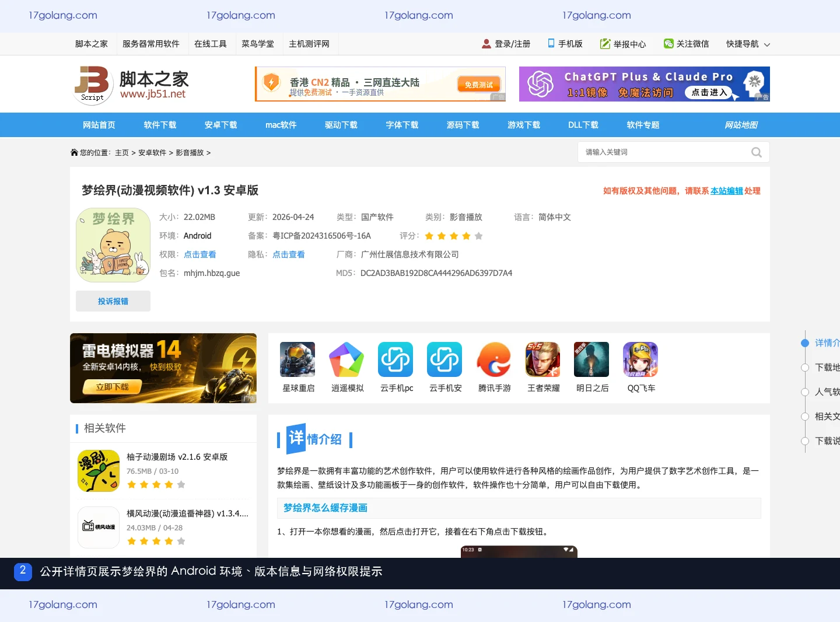Viewport: 840px width, 622px height.
Task: Click the 登录/注册 user icon
Action: 487,44
